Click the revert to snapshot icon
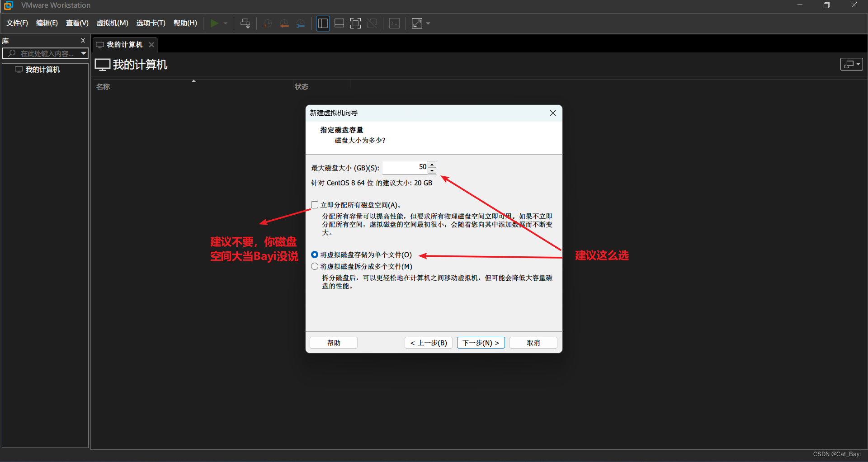This screenshot has height=462, width=868. (284, 24)
